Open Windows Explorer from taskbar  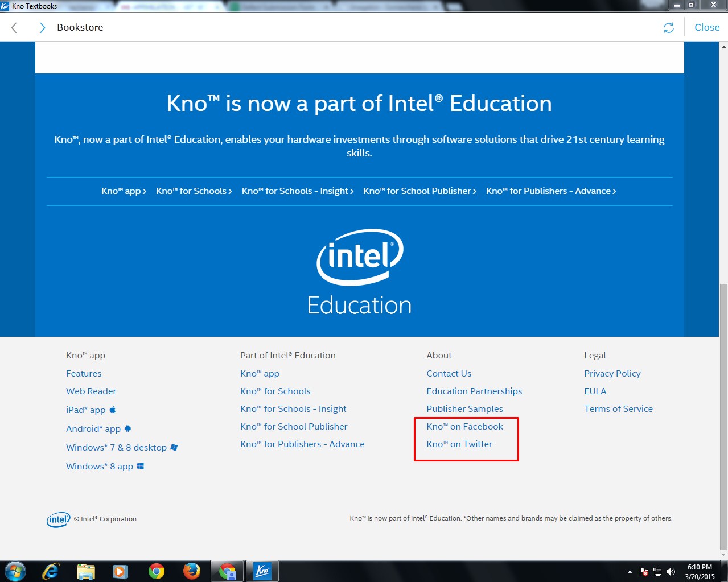(86, 571)
